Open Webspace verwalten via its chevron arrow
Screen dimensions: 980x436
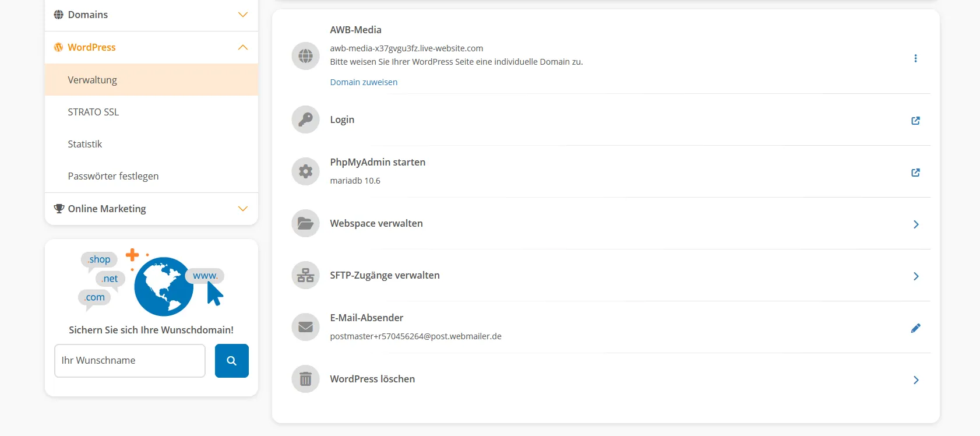point(916,224)
